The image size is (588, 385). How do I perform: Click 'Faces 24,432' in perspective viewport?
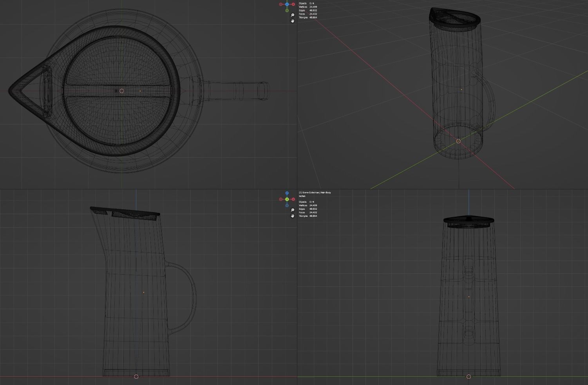tap(308, 14)
